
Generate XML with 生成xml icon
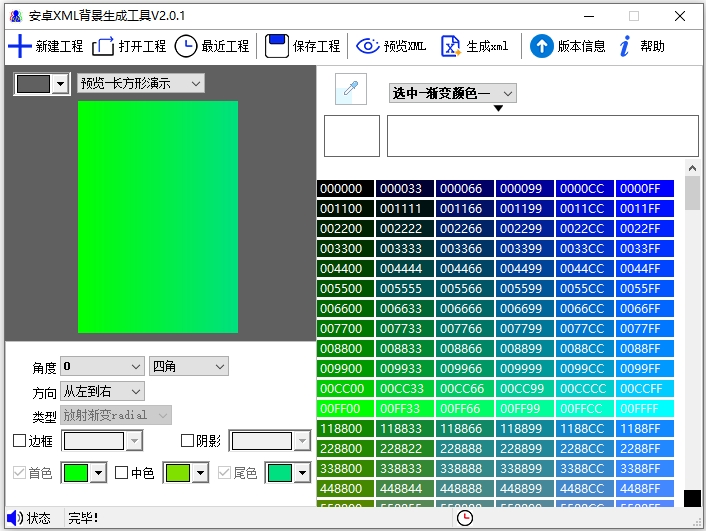coord(451,46)
